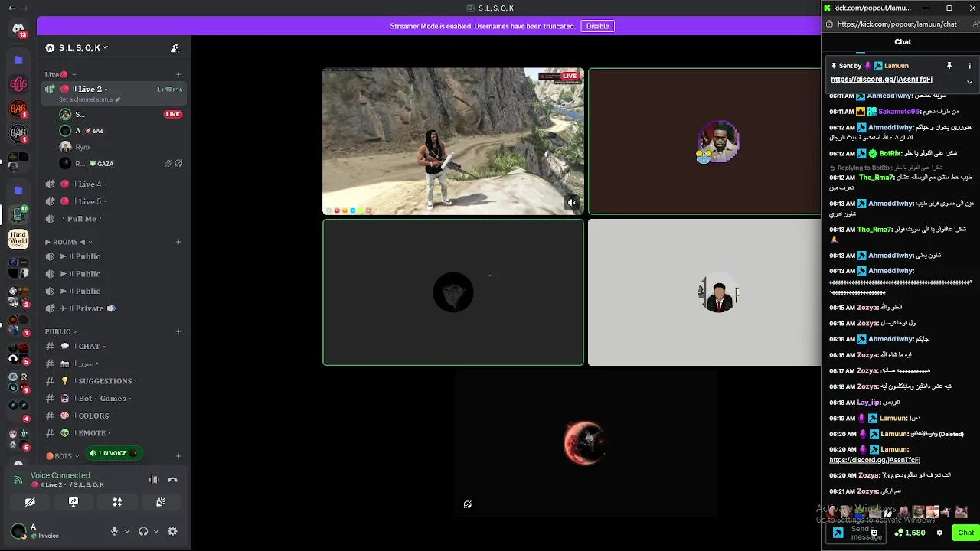980x551 pixels.
Task: Select Rynx in voice member list
Action: (x=121, y=147)
